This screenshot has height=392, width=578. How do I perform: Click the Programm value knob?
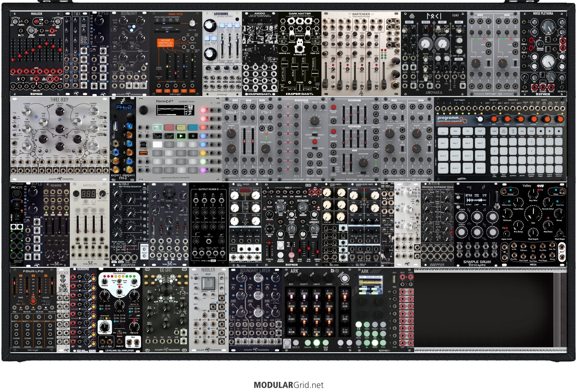(480, 119)
